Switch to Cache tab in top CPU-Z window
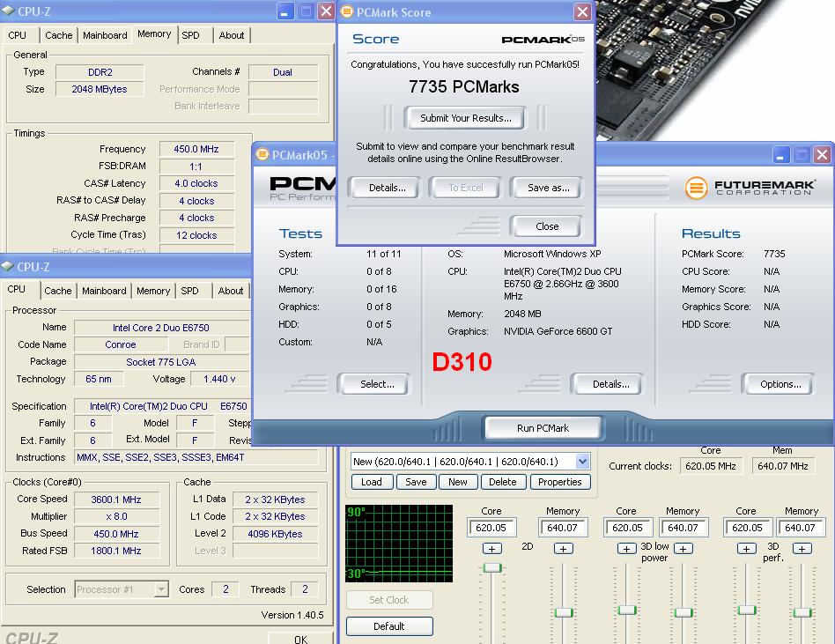 click(x=59, y=35)
